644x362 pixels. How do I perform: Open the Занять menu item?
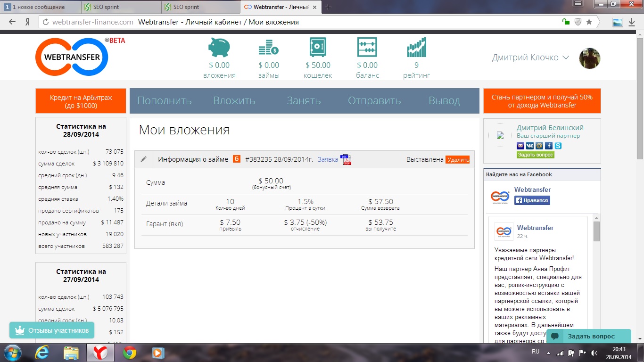304,100
